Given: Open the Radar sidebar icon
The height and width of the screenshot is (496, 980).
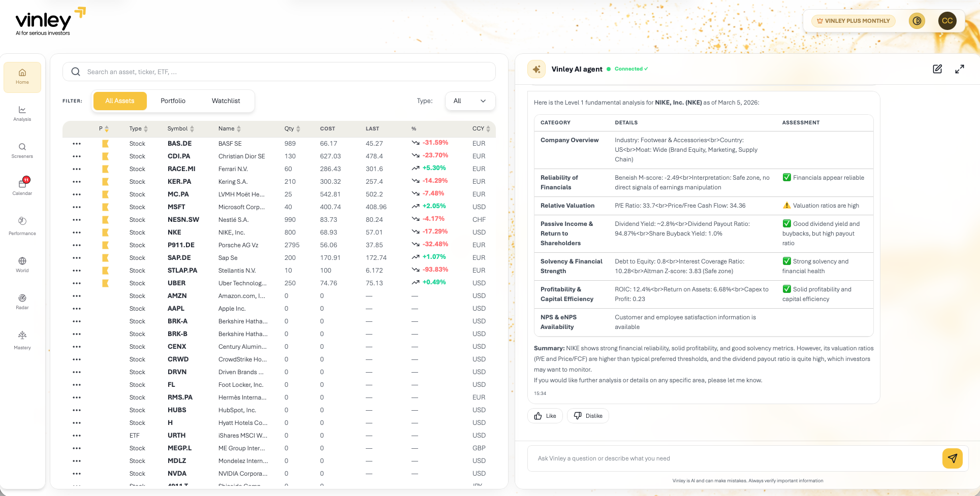Looking at the screenshot, I should 22,302.
